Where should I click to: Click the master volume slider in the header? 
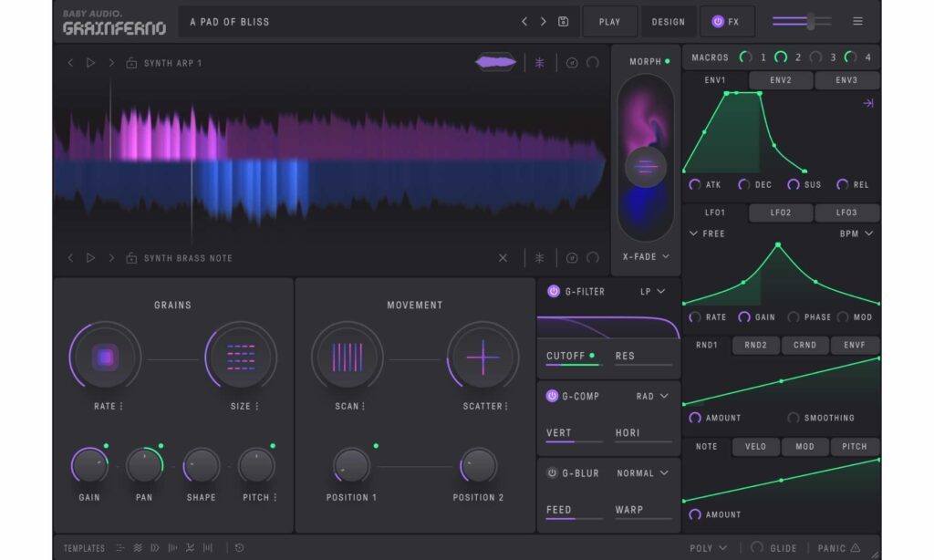(810, 22)
